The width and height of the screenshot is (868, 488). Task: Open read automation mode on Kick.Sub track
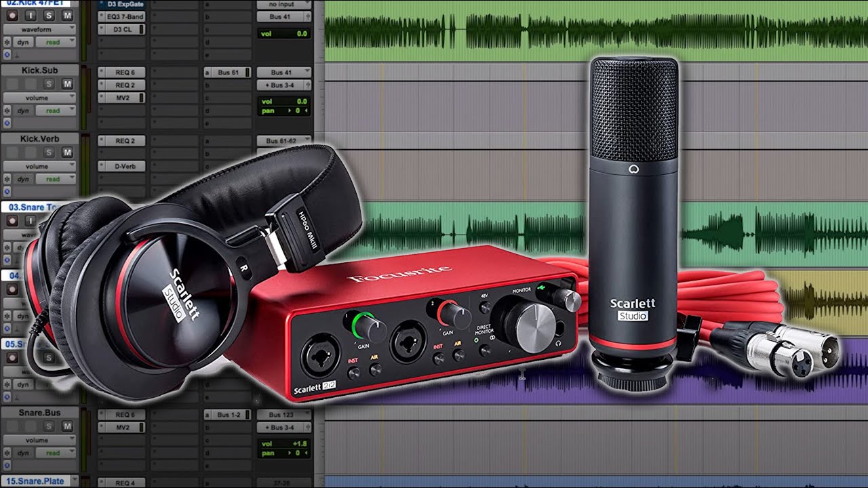[56, 110]
